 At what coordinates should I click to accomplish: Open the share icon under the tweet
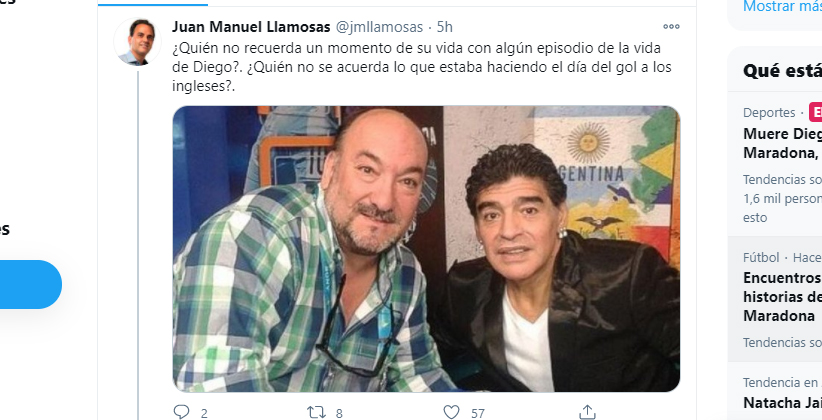pyautogui.click(x=588, y=412)
